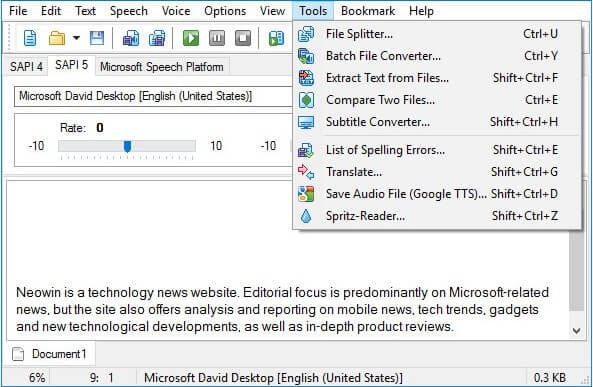
Task: Open Subtitle Converter from Tools menu
Action: [x=437, y=122]
